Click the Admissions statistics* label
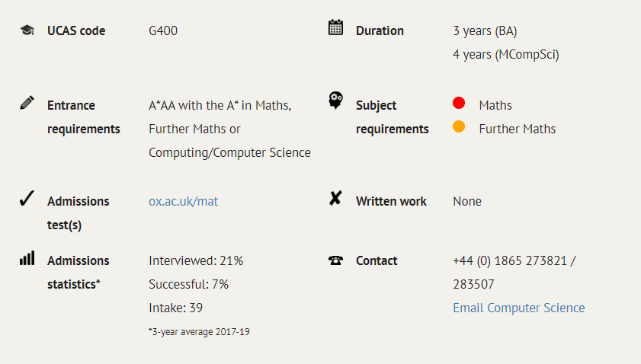Image resolution: width=641 pixels, height=364 pixels. [x=78, y=273]
